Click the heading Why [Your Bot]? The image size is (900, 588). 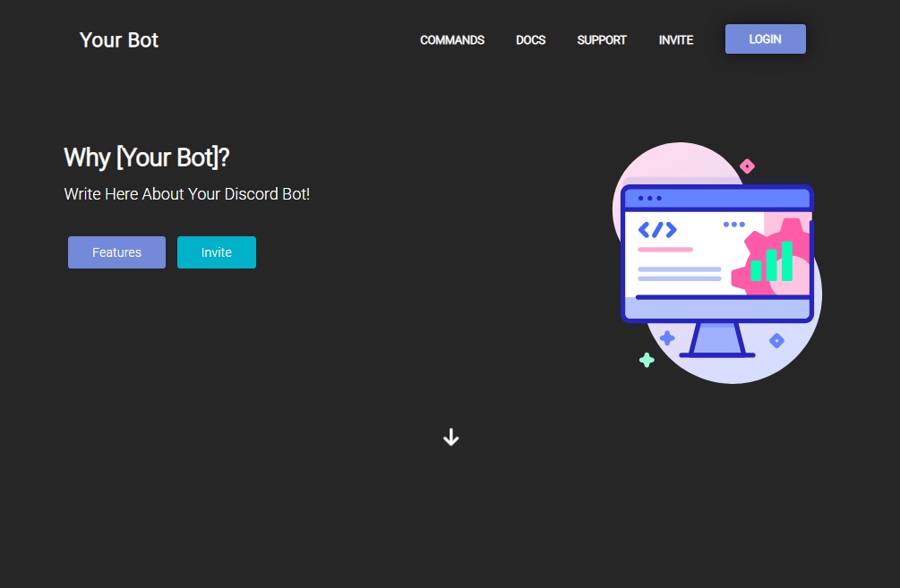pyautogui.click(x=146, y=158)
